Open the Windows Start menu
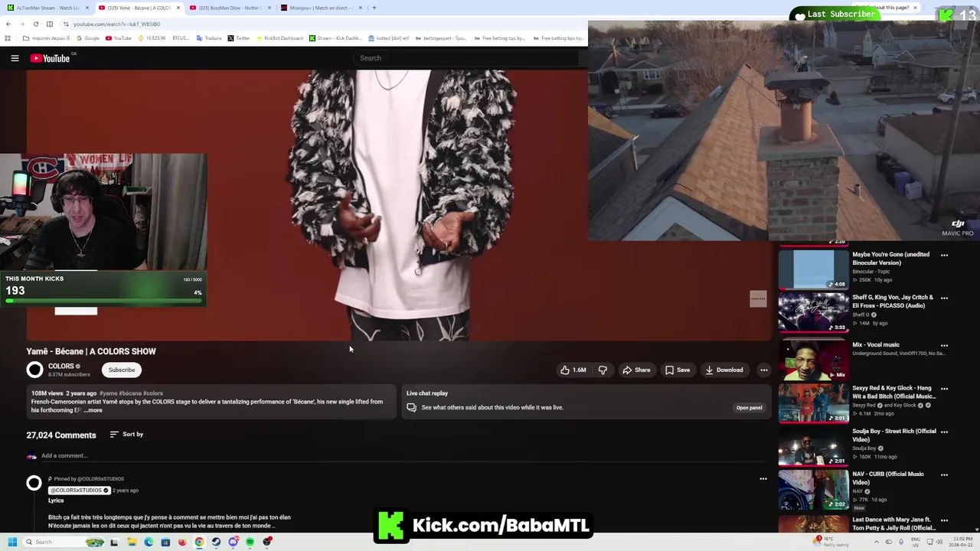980x551 pixels. 11,542
